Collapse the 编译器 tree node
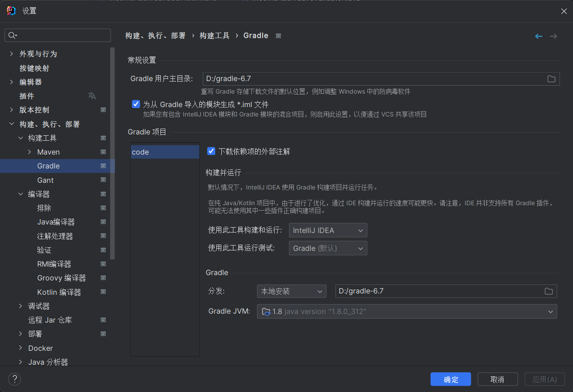Viewport: 573px width, 392px height. pos(21,194)
